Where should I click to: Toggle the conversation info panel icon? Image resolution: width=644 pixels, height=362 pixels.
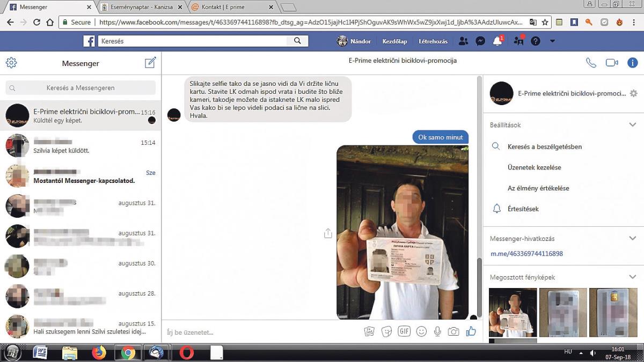click(633, 63)
